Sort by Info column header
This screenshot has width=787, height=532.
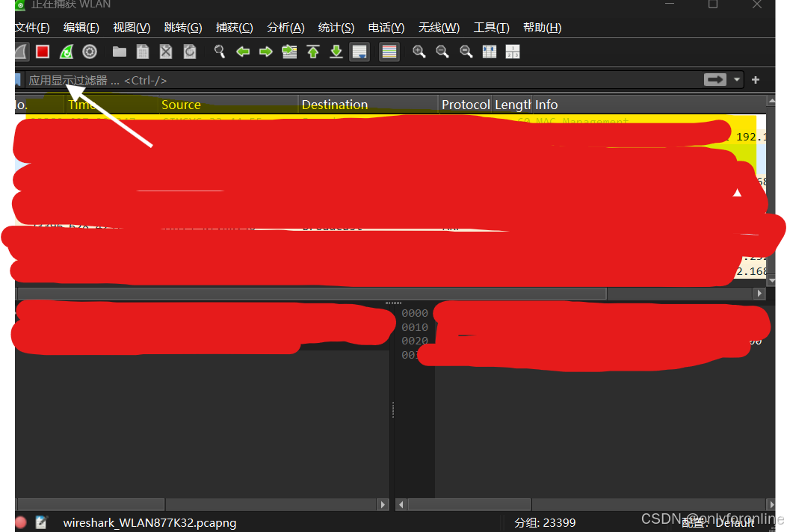(x=649, y=105)
